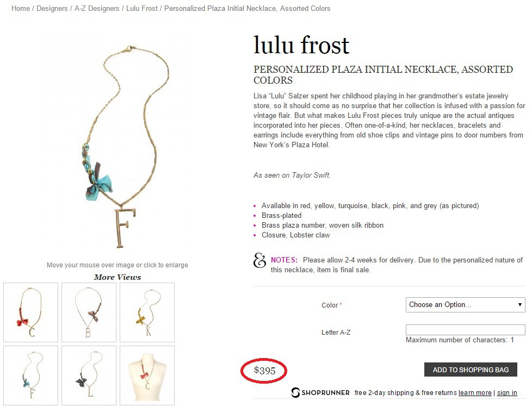This screenshot has width=532, height=407.
Task: View black ribbon L necklace thumbnail
Action: [x=89, y=375]
